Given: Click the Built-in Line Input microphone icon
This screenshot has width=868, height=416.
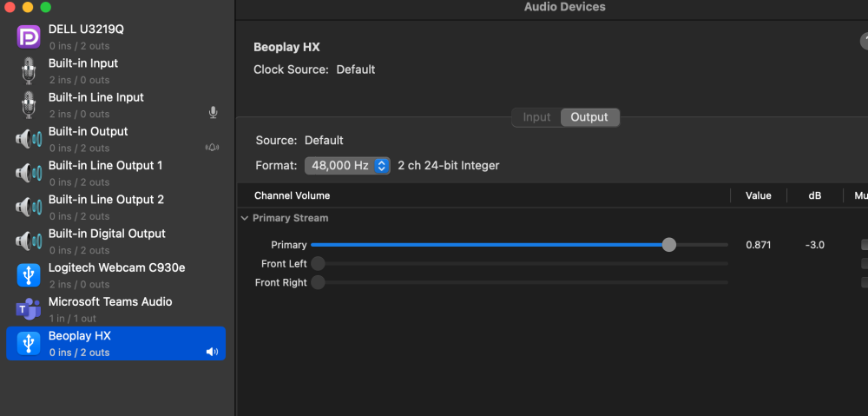Looking at the screenshot, I should [29, 105].
